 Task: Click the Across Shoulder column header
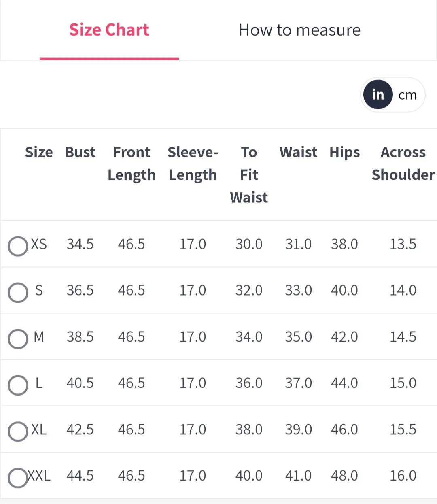point(403,164)
